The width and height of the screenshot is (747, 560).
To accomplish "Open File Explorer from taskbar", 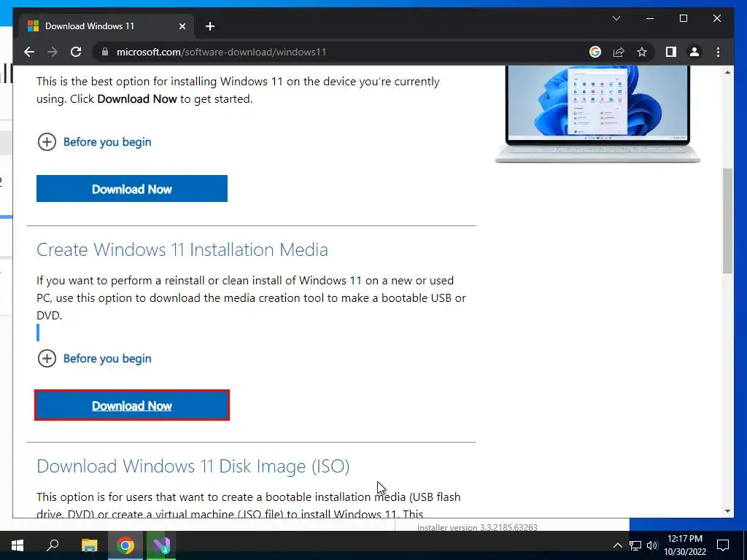I will click(89, 545).
